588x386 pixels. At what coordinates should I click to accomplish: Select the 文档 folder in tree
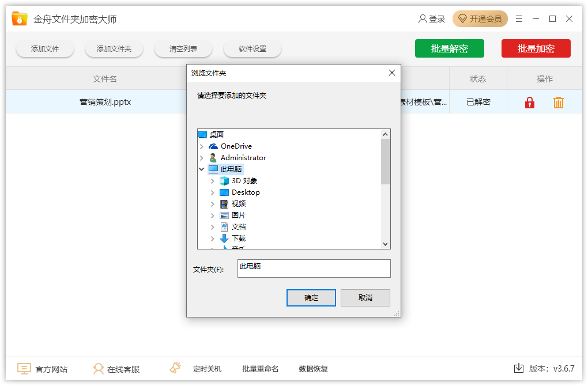pyautogui.click(x=239, y=227)
